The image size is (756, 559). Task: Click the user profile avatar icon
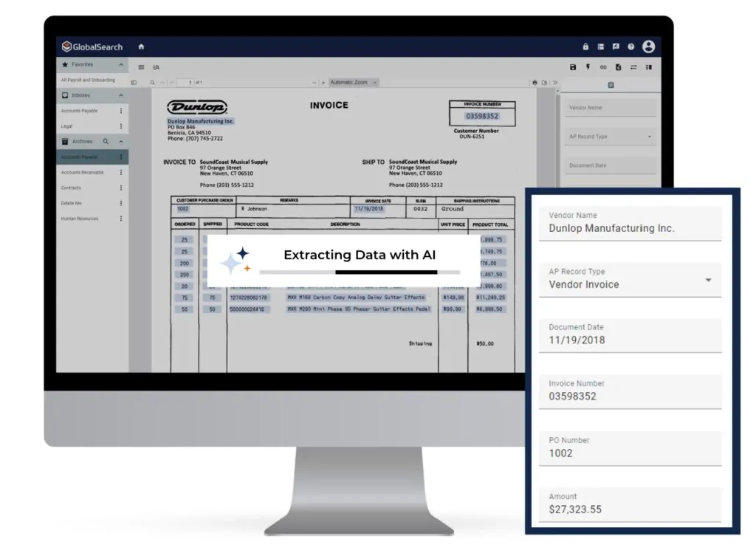click(648, 47)
